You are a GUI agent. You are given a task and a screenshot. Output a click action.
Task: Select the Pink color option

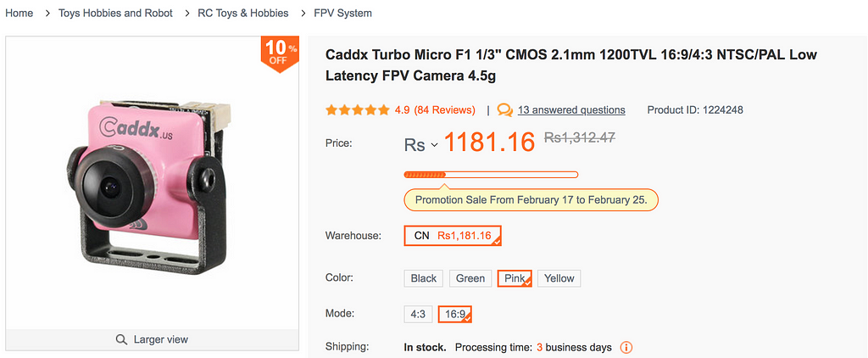click(x=515, y=278)
